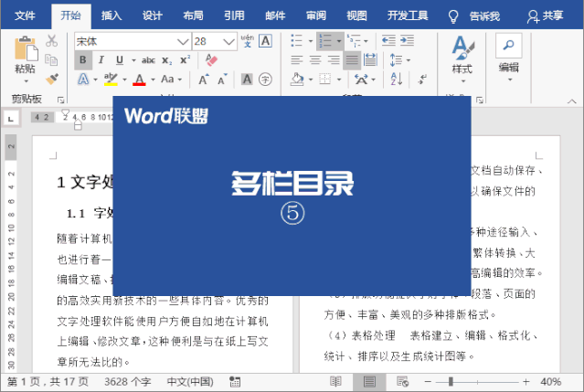
Task: Toggle Bold formatting
Action: (83, 60)
